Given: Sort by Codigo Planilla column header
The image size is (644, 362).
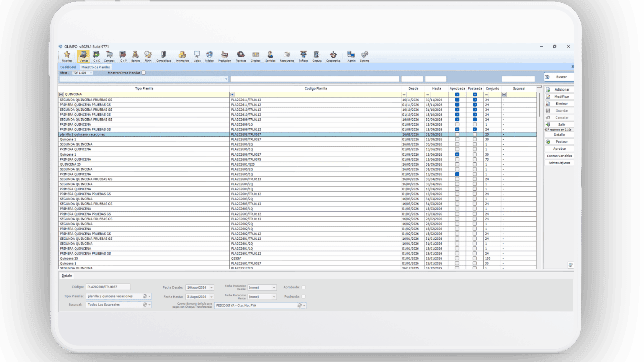Looking at the screenshot, I should click(316, 89).
